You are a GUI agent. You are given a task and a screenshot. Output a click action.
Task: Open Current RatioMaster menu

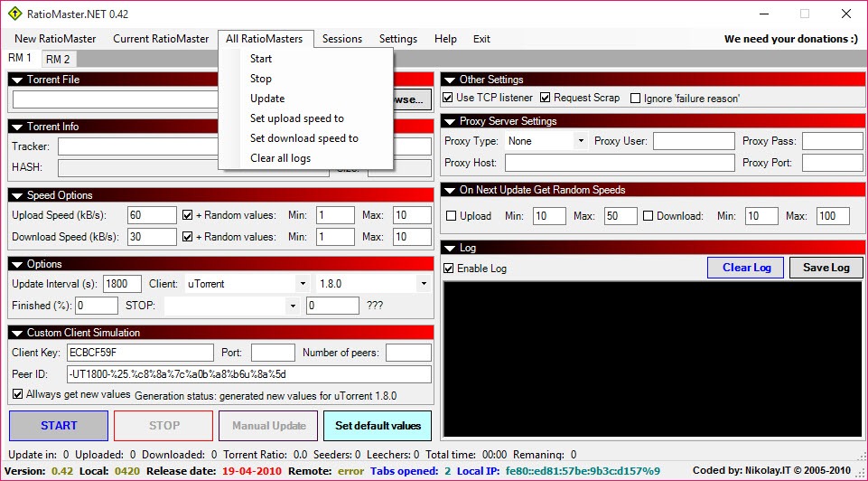point(161,39)
